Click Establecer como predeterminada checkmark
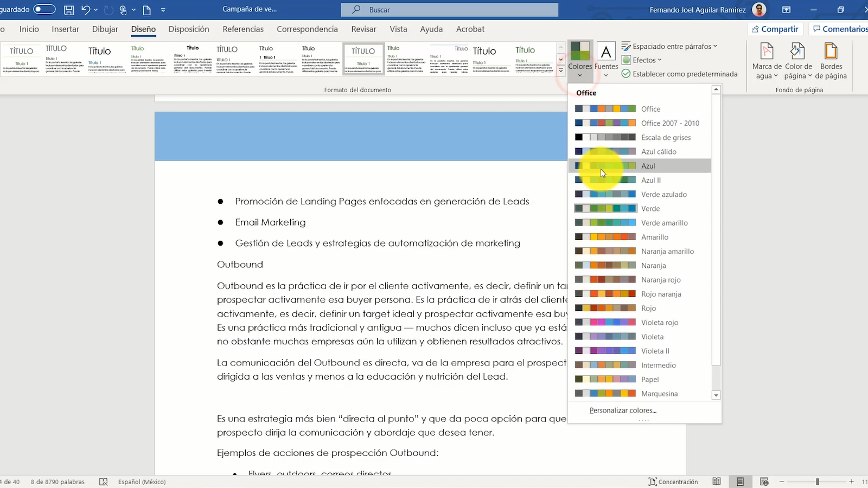Viewport: 868px width, 488px height. 626,74
